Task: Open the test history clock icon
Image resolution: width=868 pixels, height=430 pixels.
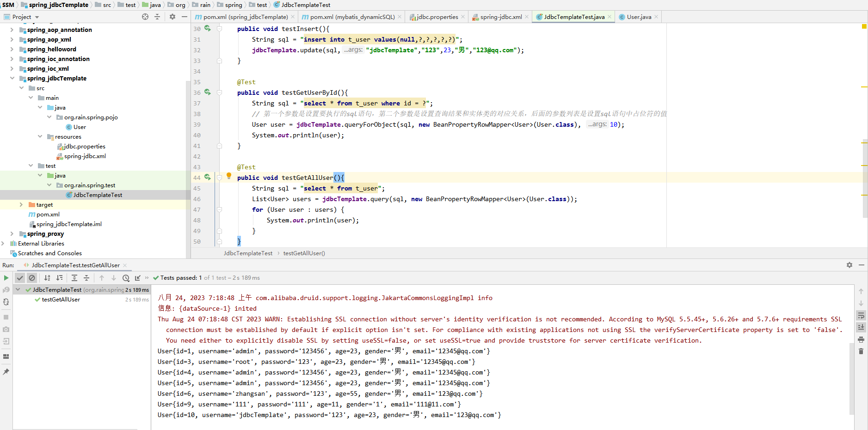Action: click(x=126, y=278)
